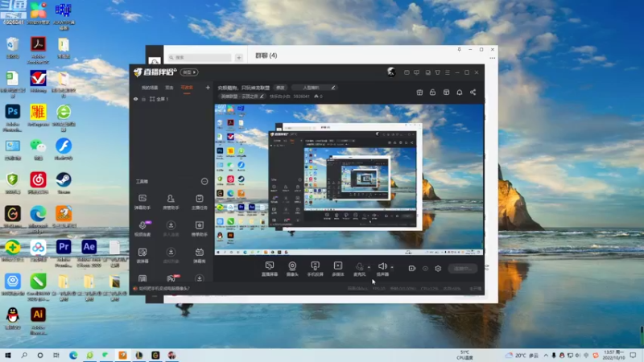This screenshot has height=362, width=644.
Task: Select the orange highlighted scene tab
Action: coord(187,88)
